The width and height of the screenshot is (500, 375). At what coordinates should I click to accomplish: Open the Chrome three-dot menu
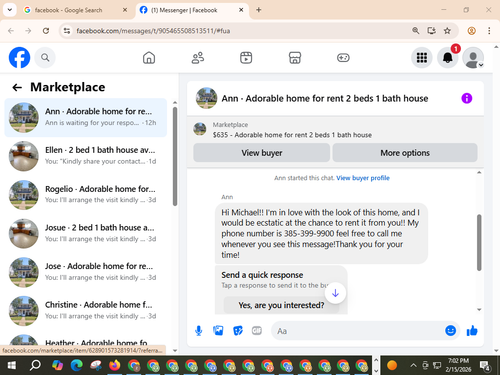489,31
